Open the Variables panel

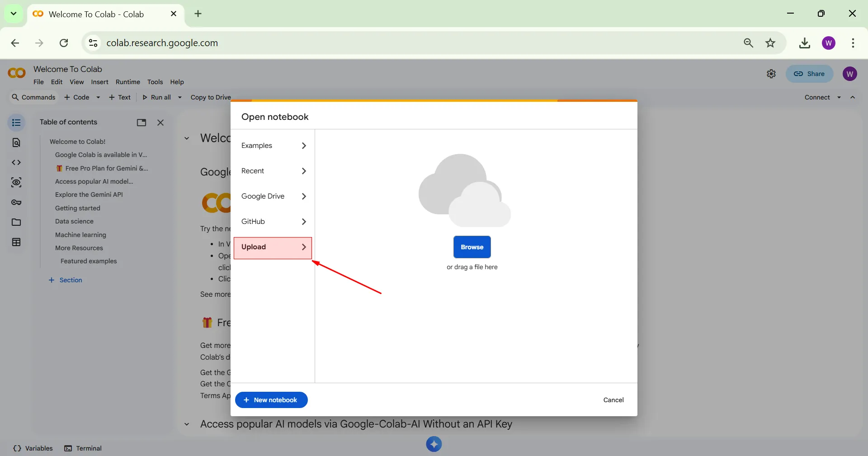pyautogui.click(x=33, y=448)
